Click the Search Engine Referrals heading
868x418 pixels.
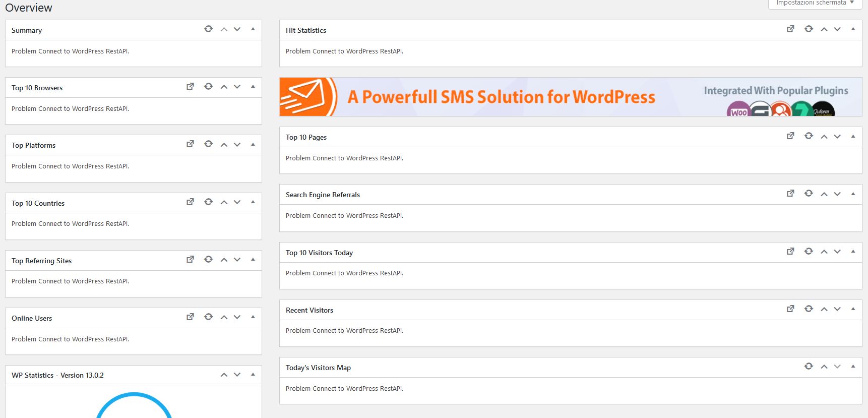pos(323,195)
